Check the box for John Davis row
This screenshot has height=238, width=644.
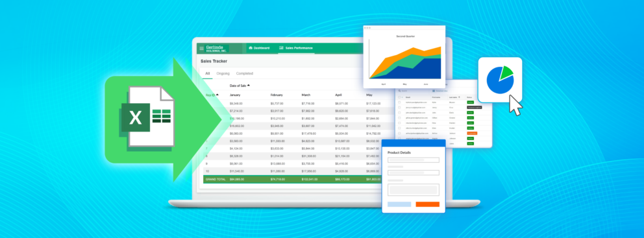399,112
